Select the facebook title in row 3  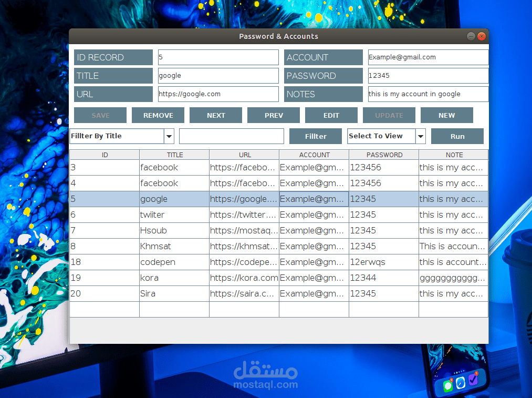[174, 167]
